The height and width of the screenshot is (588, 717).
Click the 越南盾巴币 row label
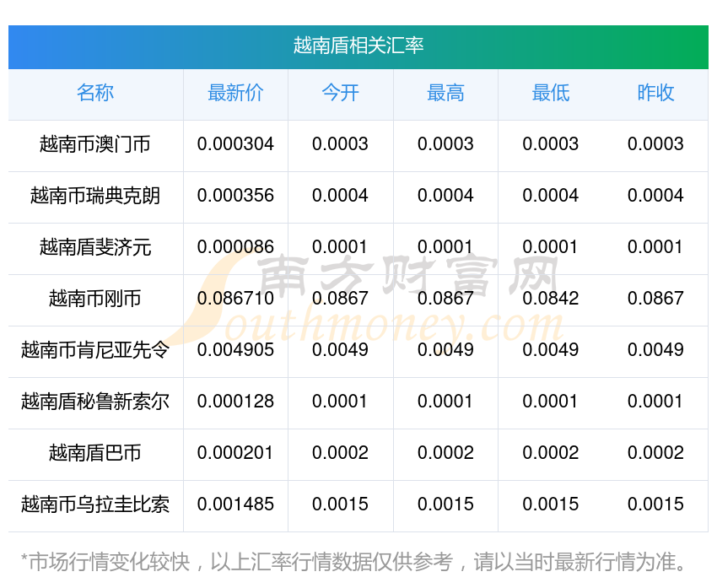tap(95, 453)
